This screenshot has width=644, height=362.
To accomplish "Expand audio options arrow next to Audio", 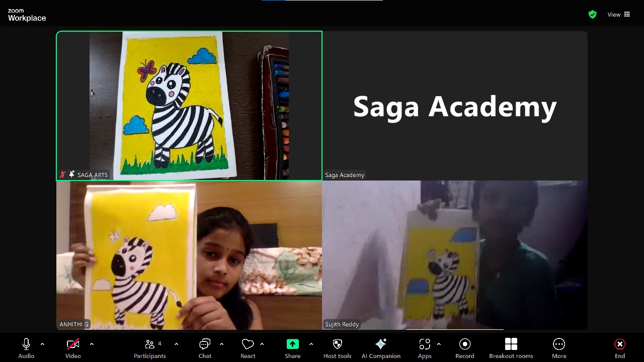I will [x=42, y=344].
